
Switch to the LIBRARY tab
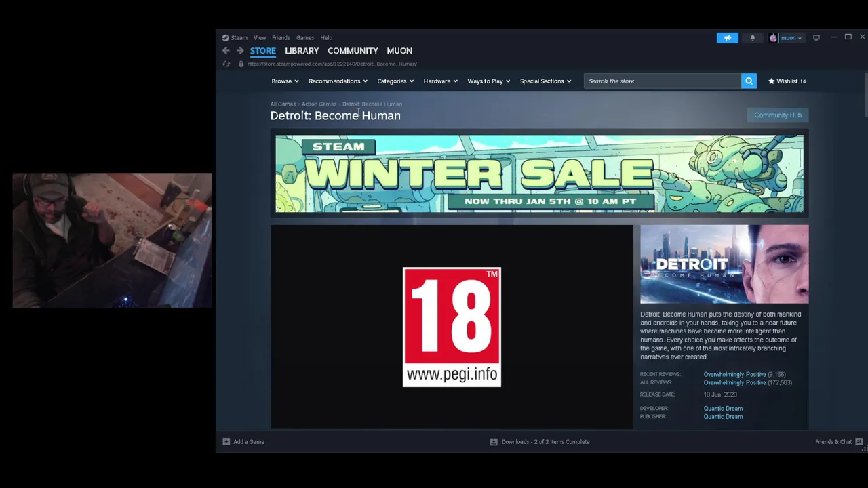[302, 51]
